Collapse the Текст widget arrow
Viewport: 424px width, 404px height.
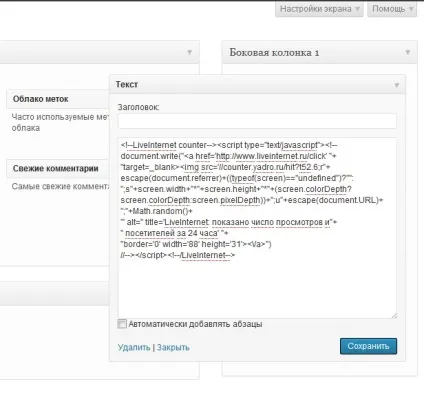pos(397,85)
